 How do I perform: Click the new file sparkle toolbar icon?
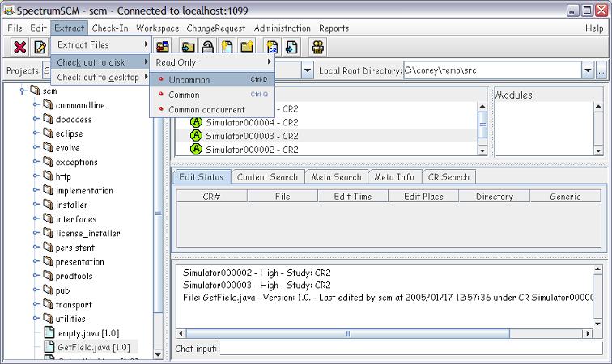[x=227, y=47]
